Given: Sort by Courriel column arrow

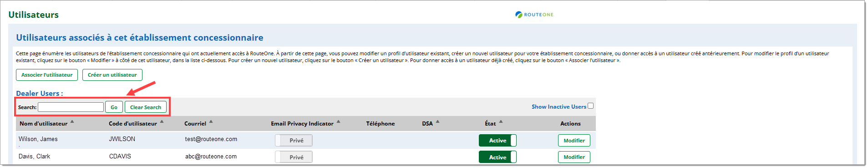Looking at the screenshot, I should click(x=211, y=122).
